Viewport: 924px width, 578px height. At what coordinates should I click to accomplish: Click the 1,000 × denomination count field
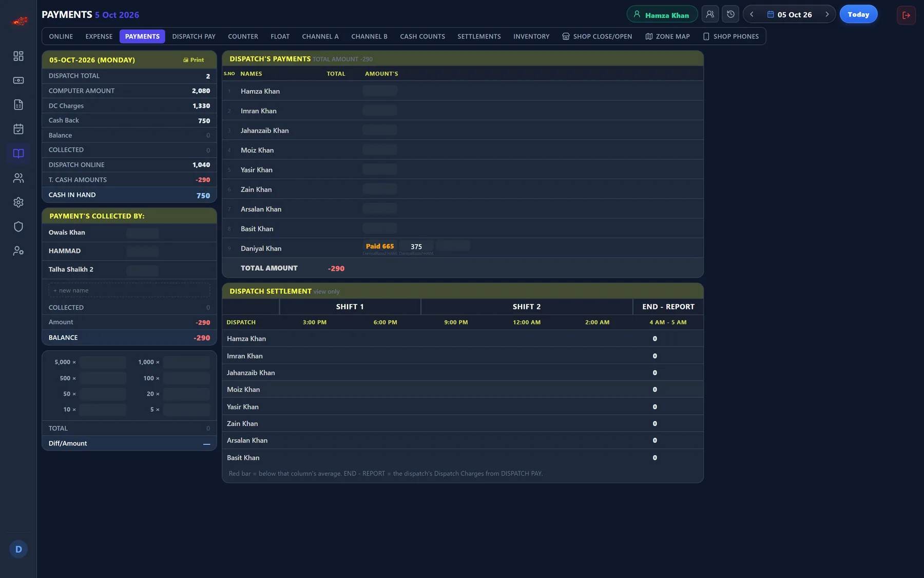coord(186,362)
